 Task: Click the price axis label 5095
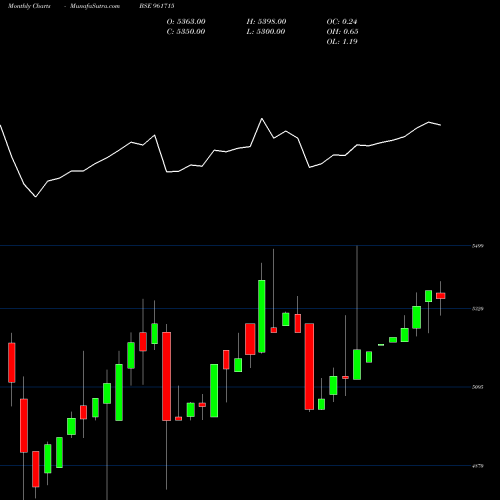click(478, 387)
